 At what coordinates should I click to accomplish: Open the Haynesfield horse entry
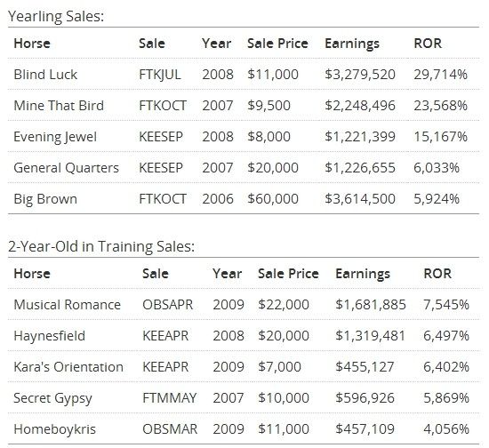49,336
